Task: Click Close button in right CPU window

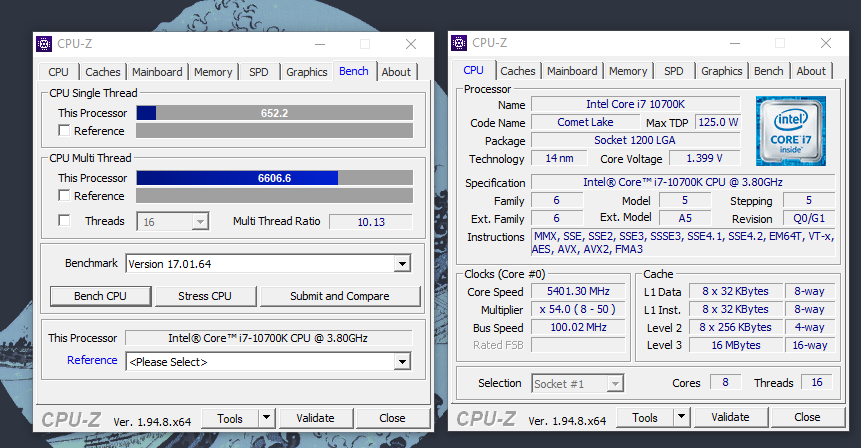Action: click(x=807, y=417)
